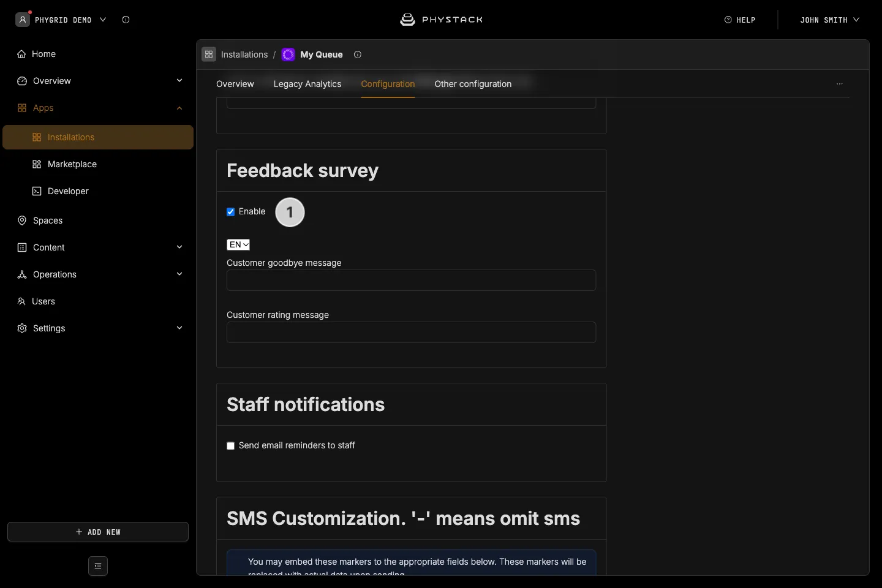
Task: Check Send email reminders to staff
Action: tap(231, 446)
